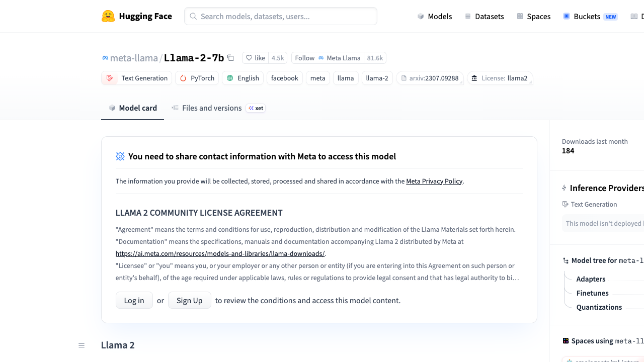The height and width of the screenshot is (362, 644).
Task: Click the Text Generation tag icon
Action: (x=110, y=78)
